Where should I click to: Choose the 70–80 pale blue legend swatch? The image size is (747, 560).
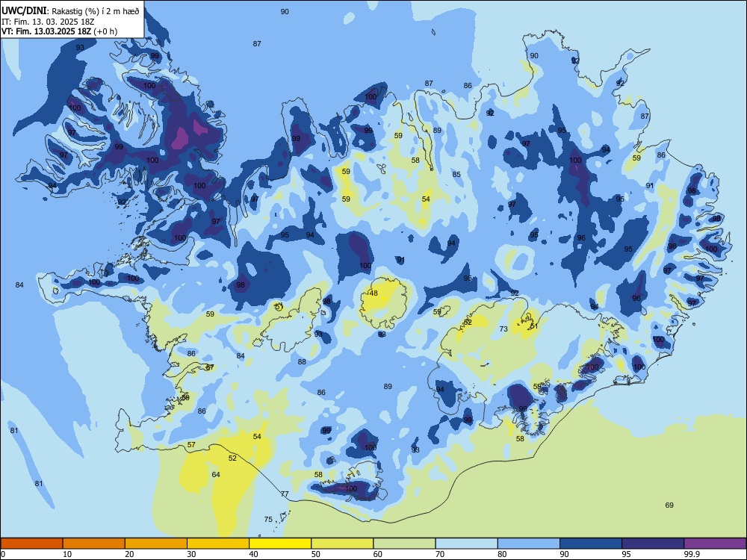coord(466,544)
